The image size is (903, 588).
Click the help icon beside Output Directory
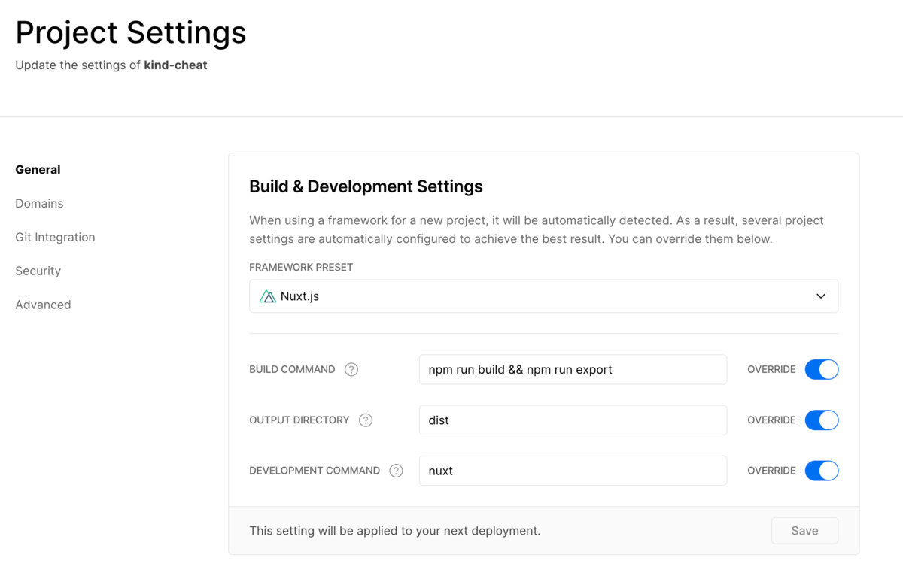click(366, 420)
